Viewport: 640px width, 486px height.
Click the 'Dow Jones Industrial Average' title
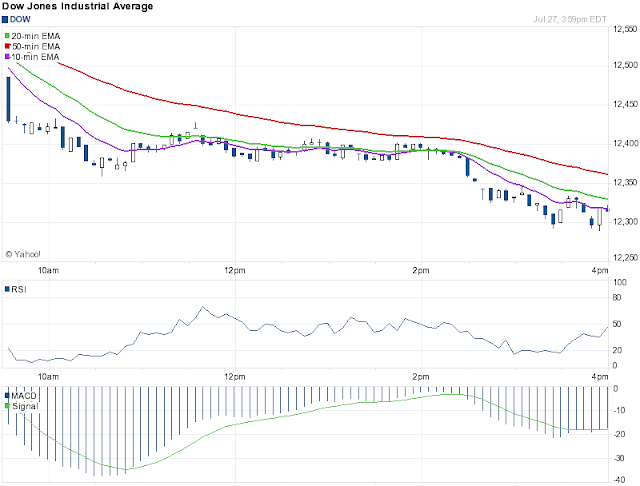(78, 6)
